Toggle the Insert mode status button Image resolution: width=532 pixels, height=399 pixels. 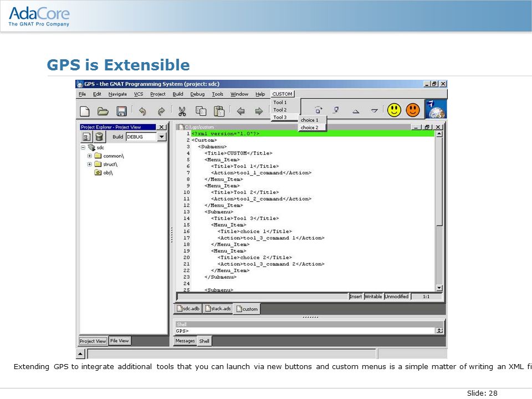point(356,296)
